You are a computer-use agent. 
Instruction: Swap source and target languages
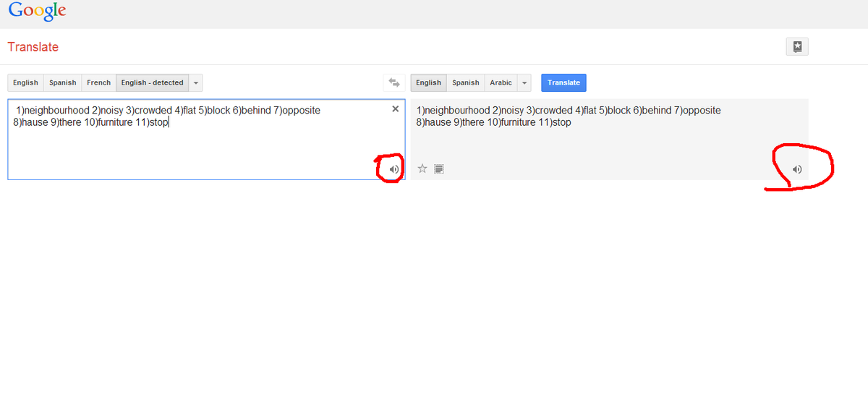394,82
